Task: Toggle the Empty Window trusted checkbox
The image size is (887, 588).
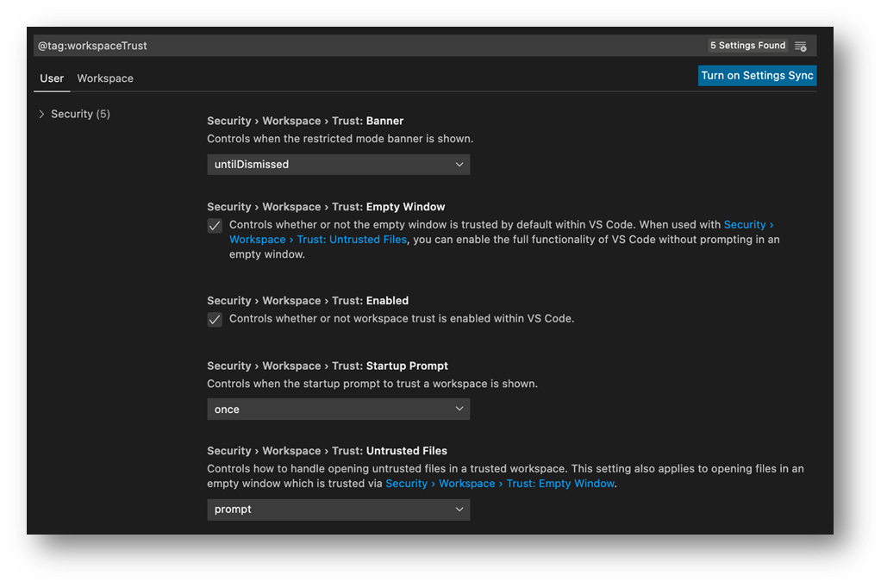Action: (x=214, y=225)
